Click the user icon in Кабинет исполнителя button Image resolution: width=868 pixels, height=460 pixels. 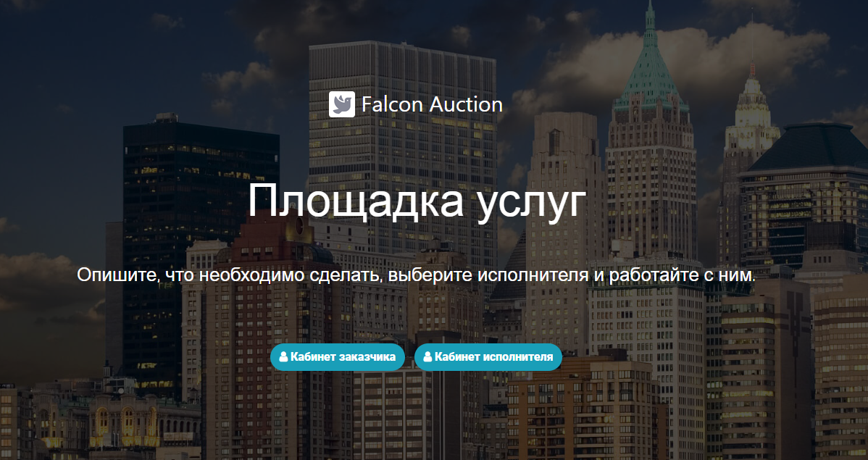[x=427, y=357]
